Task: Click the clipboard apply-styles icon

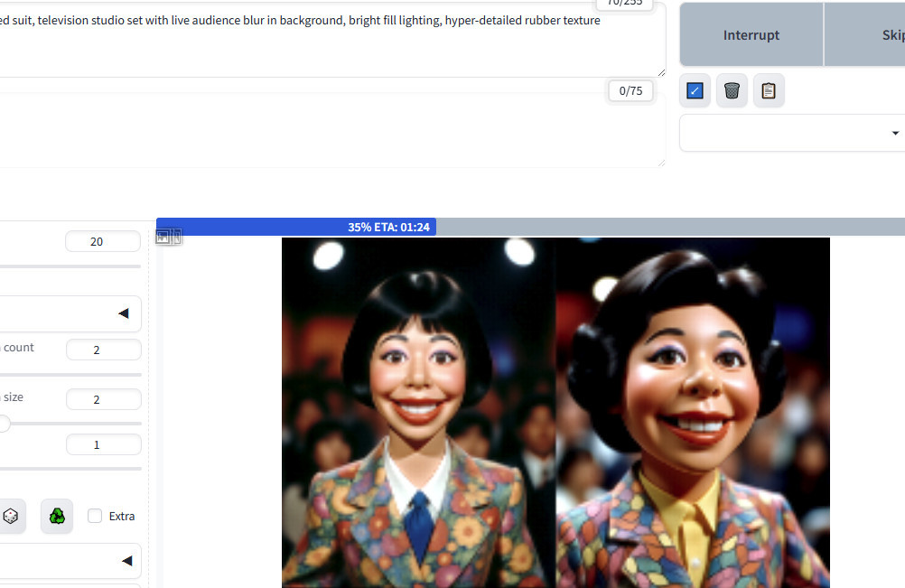Action: pyautogui.click(x=769, y=90)
